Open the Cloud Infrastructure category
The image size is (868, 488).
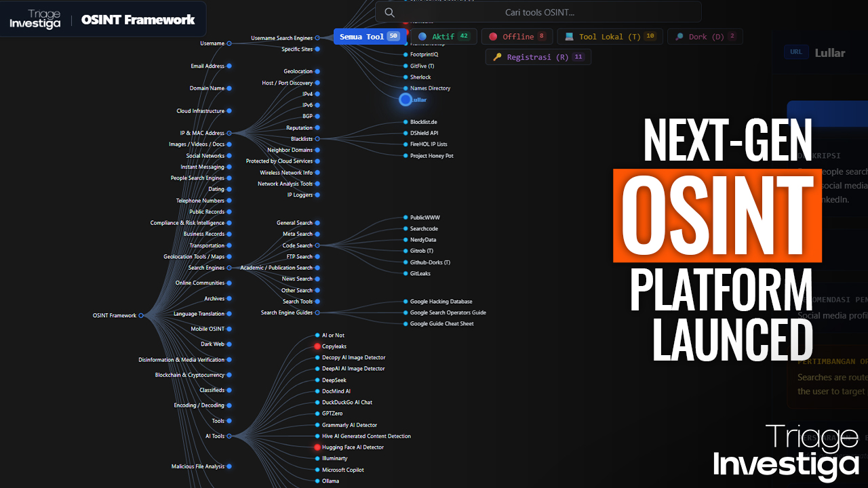200,111
